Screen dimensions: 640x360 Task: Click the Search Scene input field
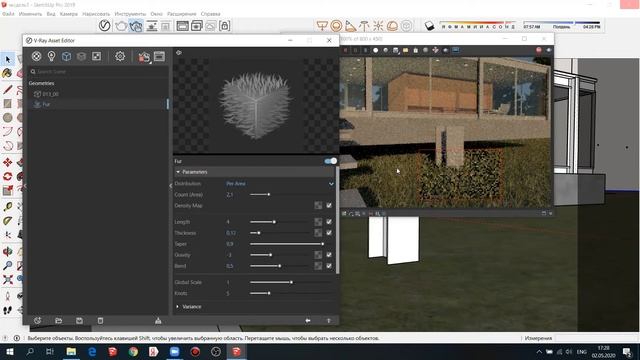[x=98, y=71]
